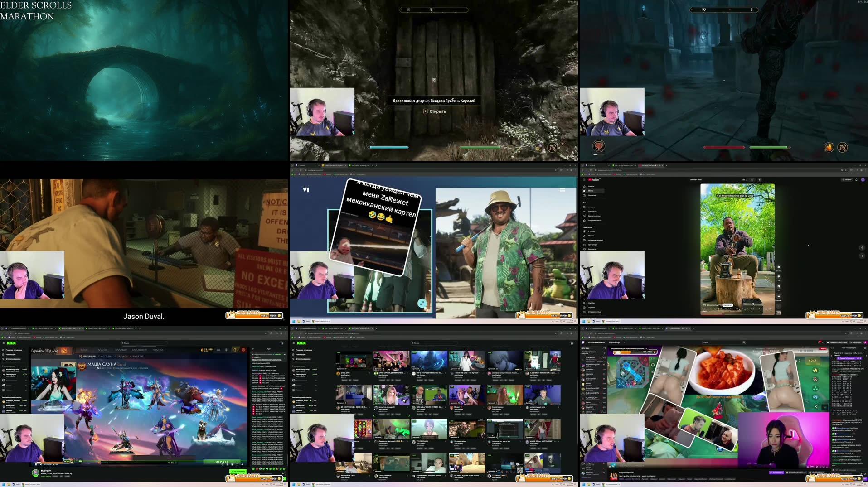Enter fullscreen on MarysTV player
The image size is (868, 487).
238,464
